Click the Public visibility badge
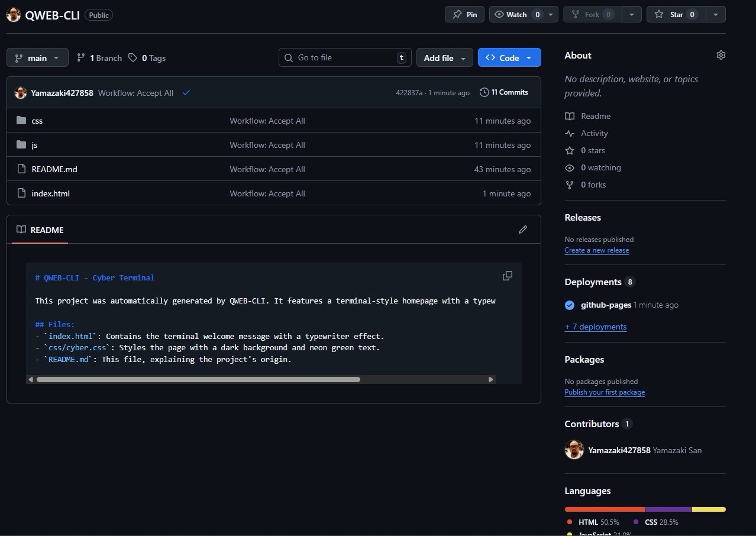The height and width of the screenshot is (536, 756). 99,15
